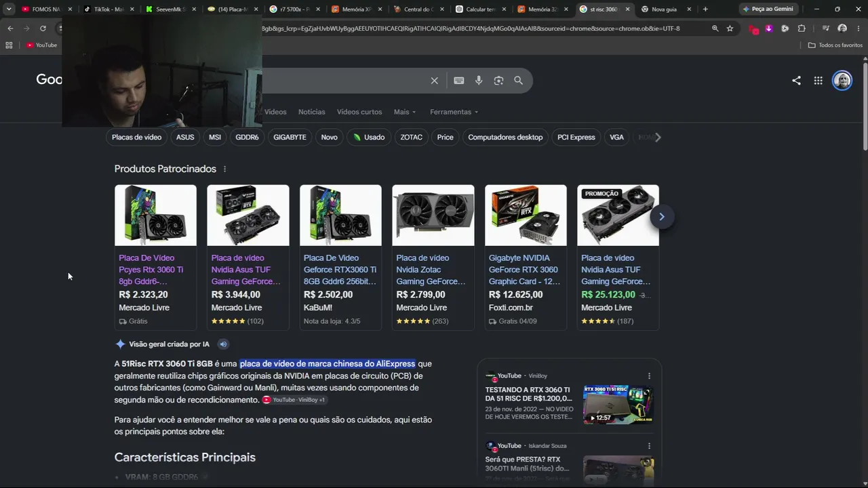
Task: Bookmark this page with the star icon
Action: click(x=730, y=28)
